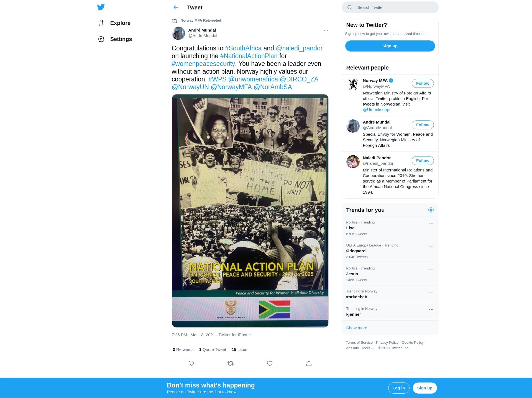Click the Log in button

coord(398,388)
